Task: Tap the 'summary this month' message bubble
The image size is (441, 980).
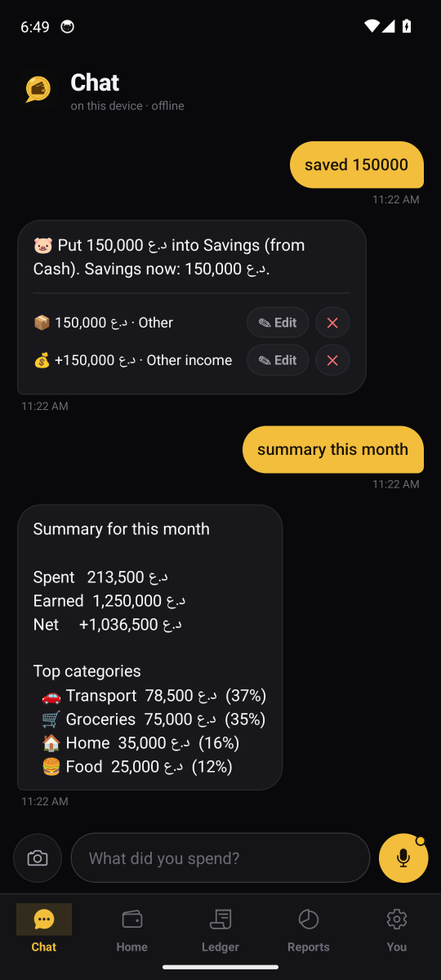Action: (333, 449)
